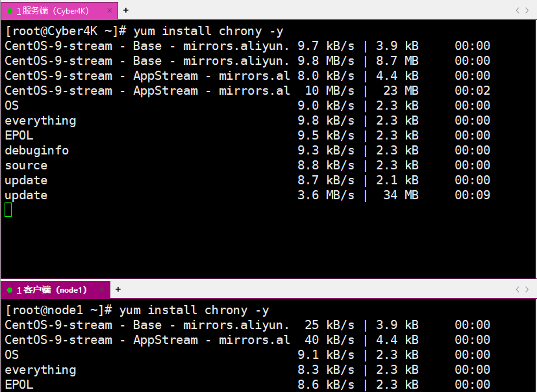Screen dimensions: 537x392
Task: Click the 00:09 elapsed time value
Action: (x=472, y=195)
